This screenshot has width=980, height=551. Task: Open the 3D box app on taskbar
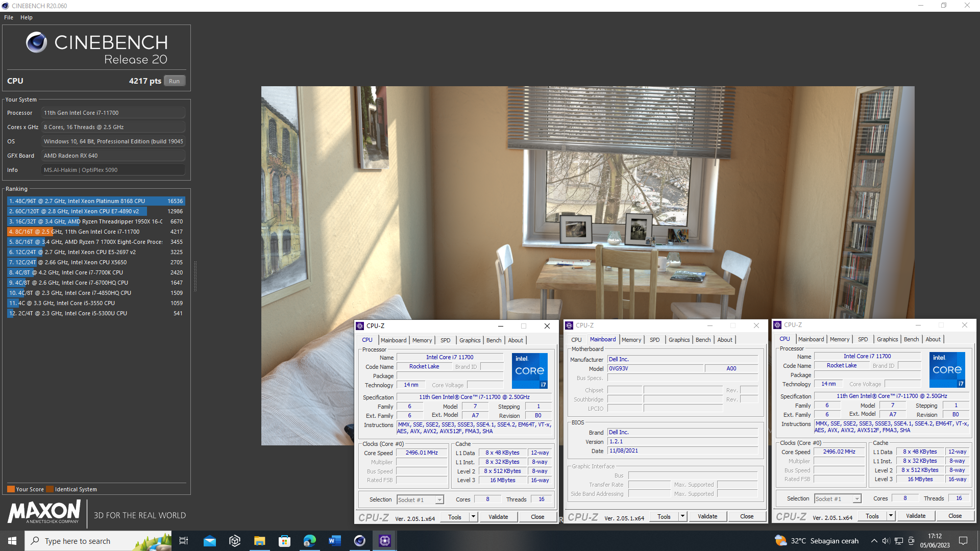point(235,541)
